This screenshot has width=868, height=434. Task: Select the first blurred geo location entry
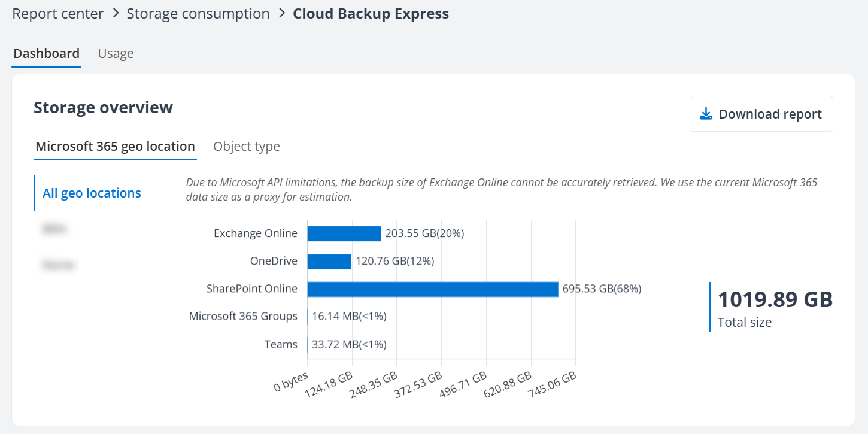click(x=54, y=228)
